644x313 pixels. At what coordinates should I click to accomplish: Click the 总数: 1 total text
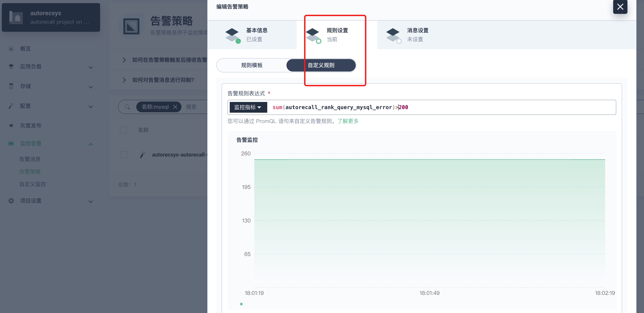127,185
